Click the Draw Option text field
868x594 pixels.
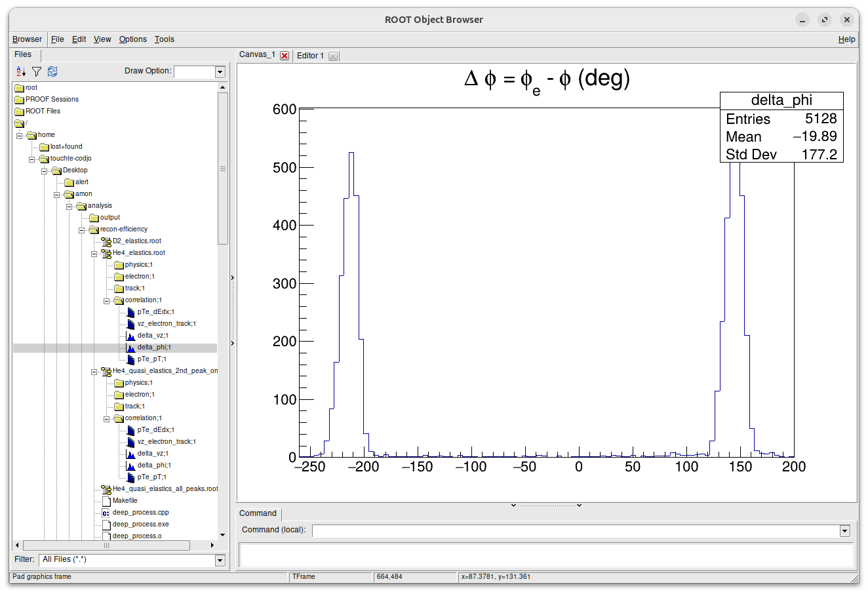coord(194,72)
